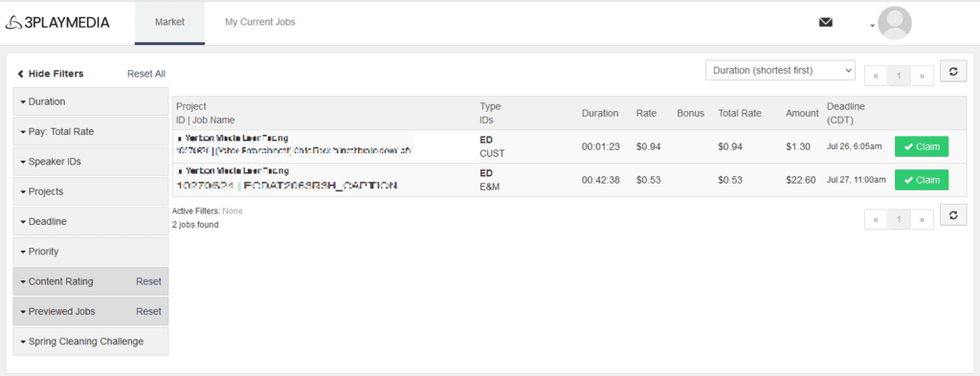Select the Market tab
Viewport: 980px width, 376px height.
click(170, 23)
